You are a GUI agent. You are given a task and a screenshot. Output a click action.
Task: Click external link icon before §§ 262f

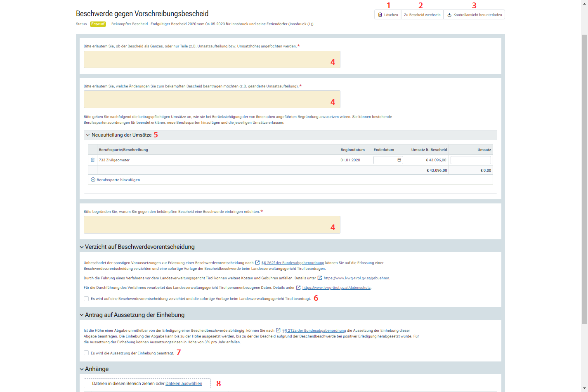tap(257, 263)
